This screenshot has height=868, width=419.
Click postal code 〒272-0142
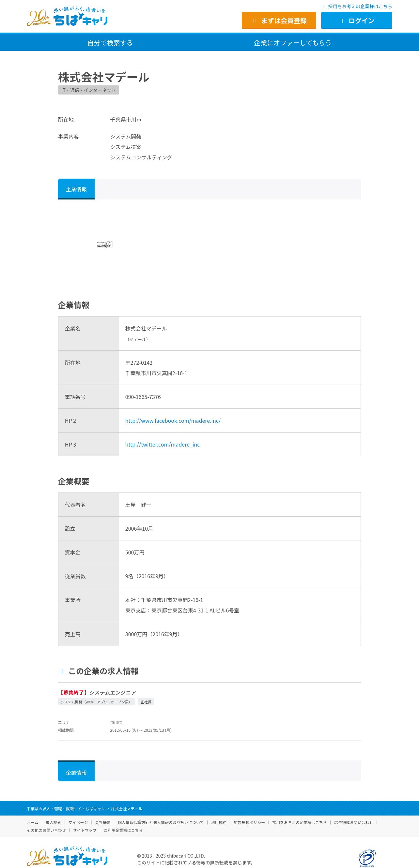click(x=139, y=362)
